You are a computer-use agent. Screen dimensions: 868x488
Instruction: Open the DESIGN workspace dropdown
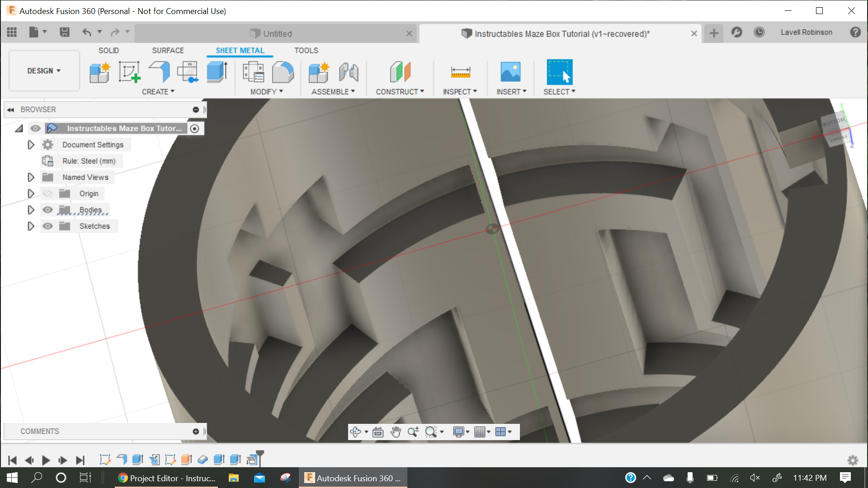(x=44, y=71)
